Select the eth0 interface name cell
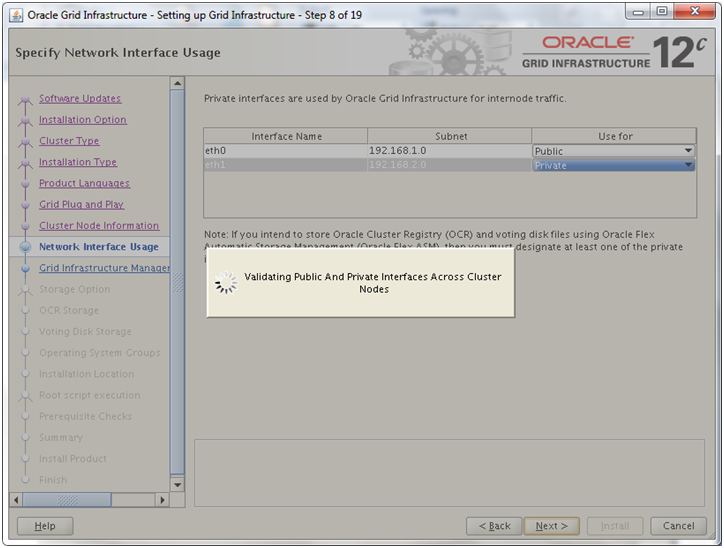This screenshot has height=548, width=724. [286, 151]
